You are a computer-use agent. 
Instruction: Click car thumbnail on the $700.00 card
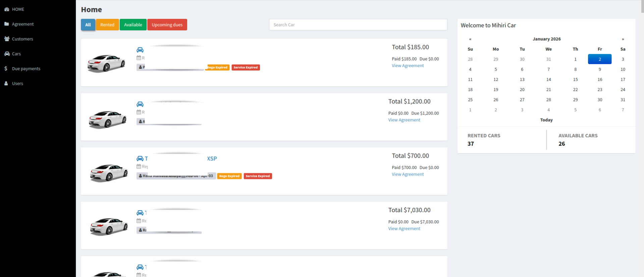pyautogui.click(x=109, y=173)
